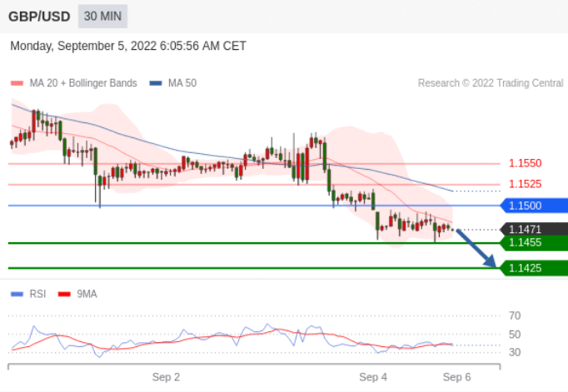Click the RSI 30 axis value
Image resolution: width=568 pixels, height=392 pixels.
(x=515, y=352)
